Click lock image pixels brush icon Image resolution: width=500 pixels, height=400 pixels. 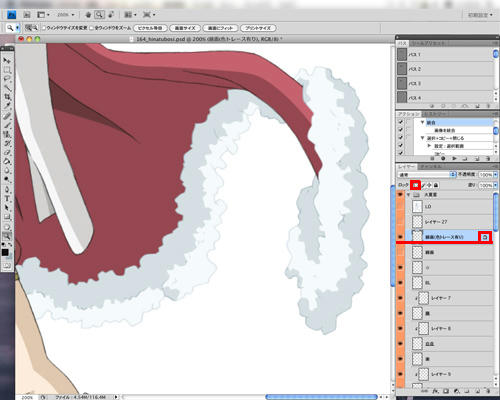[x=423, y=185]
